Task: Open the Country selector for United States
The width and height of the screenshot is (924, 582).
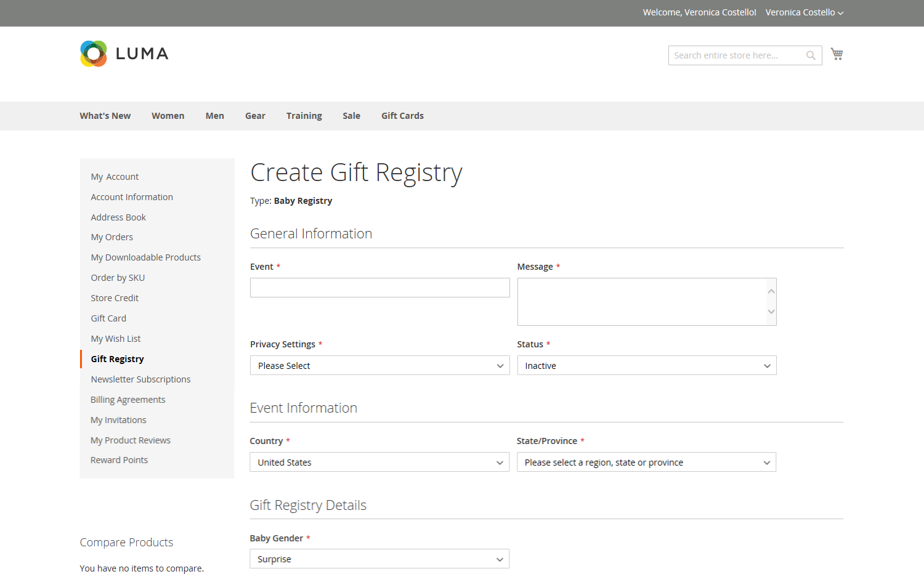Action: click(379, 462)
